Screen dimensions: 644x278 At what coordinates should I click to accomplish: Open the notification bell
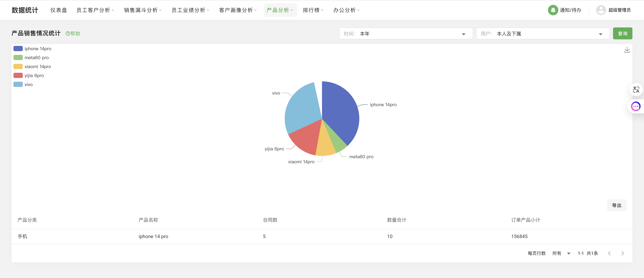tap(553, 10)
